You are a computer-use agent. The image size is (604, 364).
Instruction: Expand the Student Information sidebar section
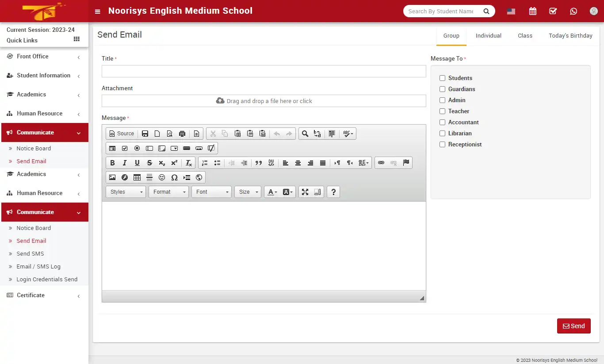[x=43, y=75]
